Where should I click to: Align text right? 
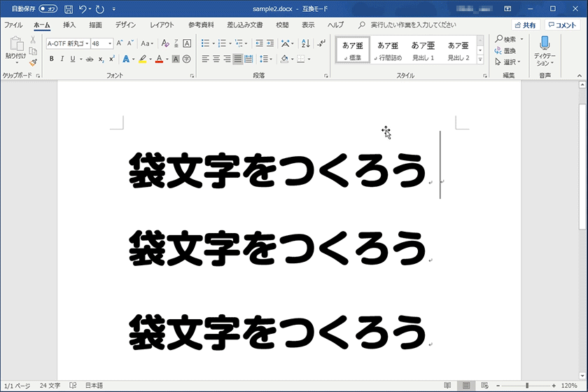[227, 59]
